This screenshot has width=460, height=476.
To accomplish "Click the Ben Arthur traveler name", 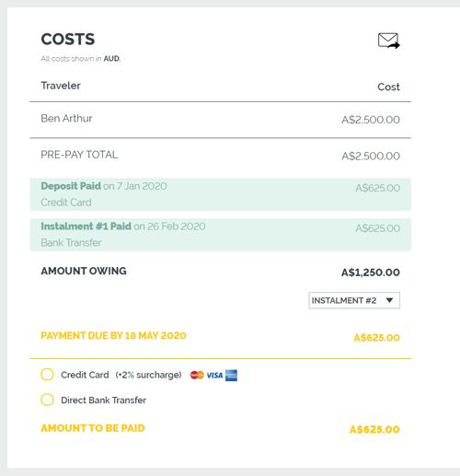I will tap(66, 119).
